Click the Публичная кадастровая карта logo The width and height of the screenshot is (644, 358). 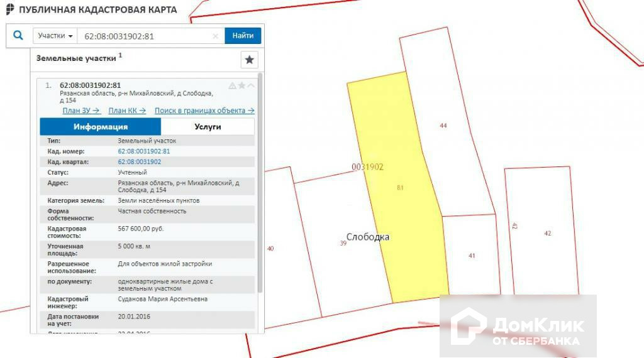pos(92,9)
